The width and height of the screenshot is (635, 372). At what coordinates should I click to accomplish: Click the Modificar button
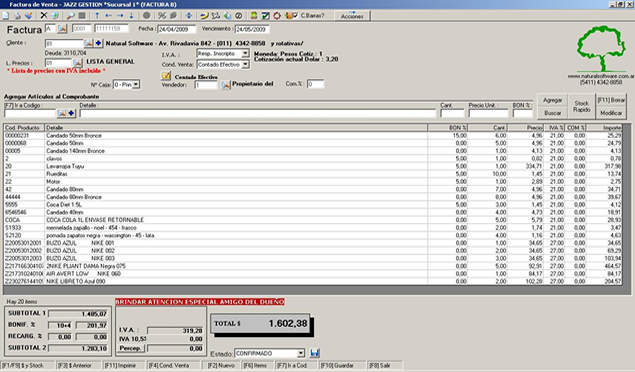coord(611,113)
